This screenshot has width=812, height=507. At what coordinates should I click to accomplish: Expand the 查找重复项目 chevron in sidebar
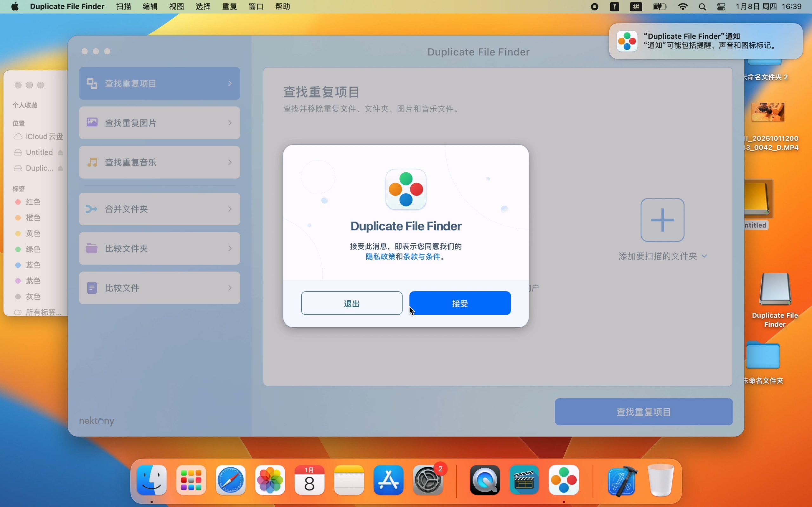(230, 83)
